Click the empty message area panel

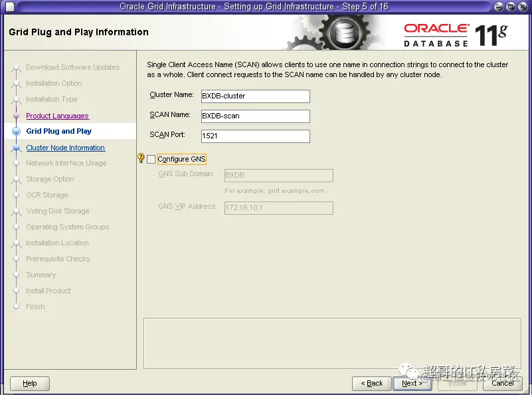click(x=332, y=343)
